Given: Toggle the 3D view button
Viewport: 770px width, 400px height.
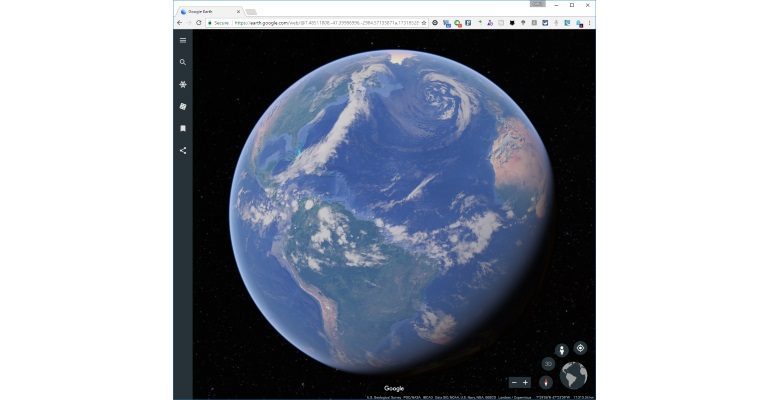Looking at the screenshot, I should (548, 364).
